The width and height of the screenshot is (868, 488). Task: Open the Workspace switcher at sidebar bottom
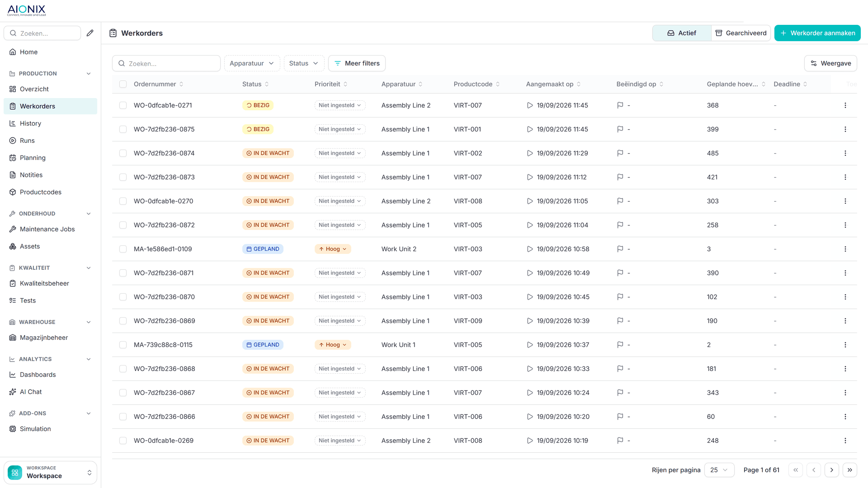coord(51,472)
